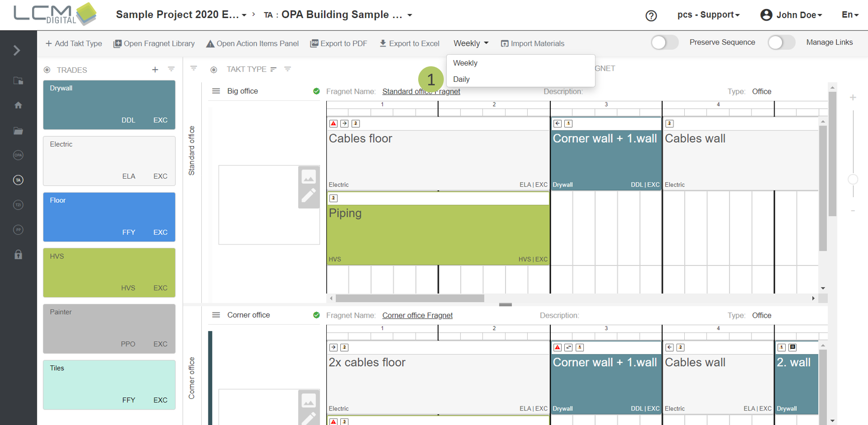Turn on the Manage Links toggle

pyautogui.click(x=781, y=43)
